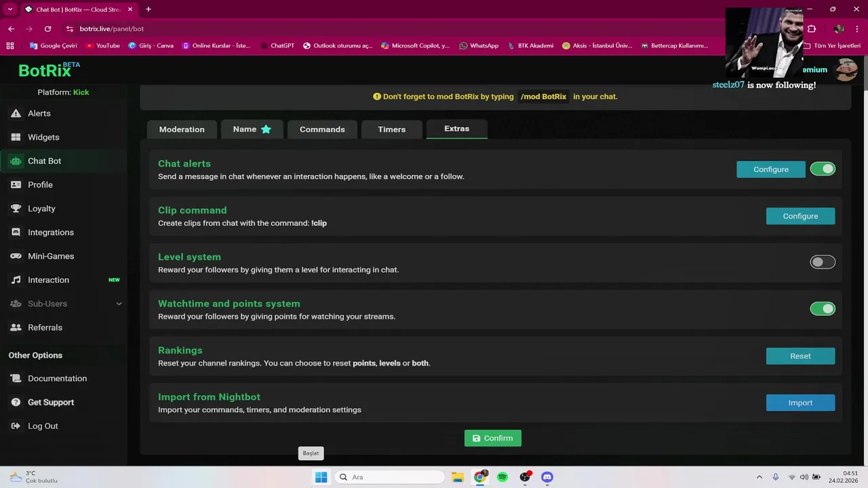Open Google Çeviri bookmark
This screenshot has width=868, height=488.
click(54, 45)
